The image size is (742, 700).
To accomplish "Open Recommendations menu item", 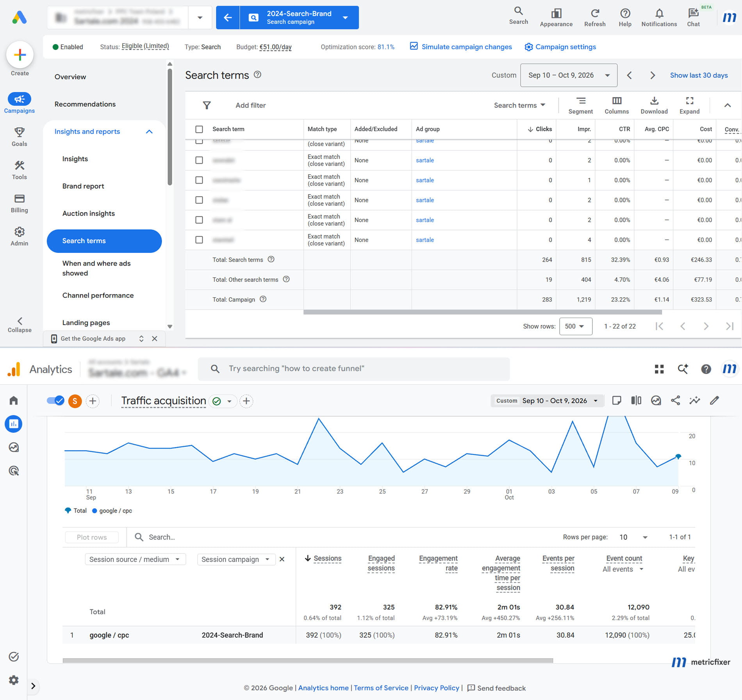I will pyautogui.click(x=85, y=104).
